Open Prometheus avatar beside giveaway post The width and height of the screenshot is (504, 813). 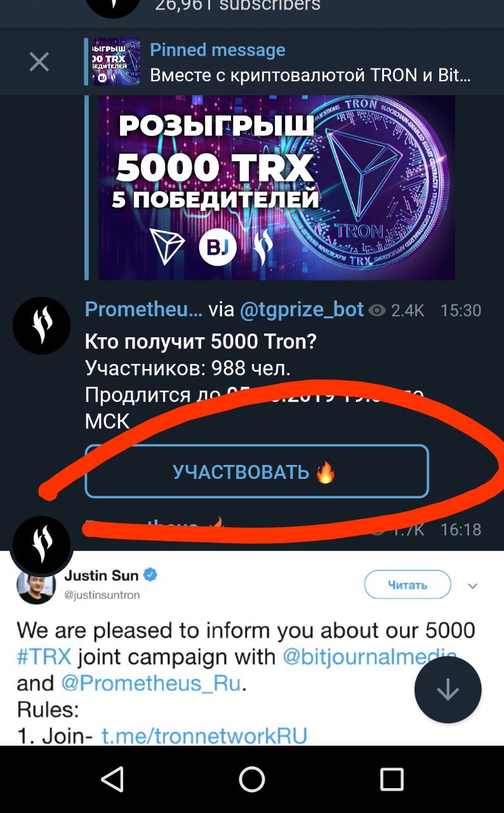(42, 325)
